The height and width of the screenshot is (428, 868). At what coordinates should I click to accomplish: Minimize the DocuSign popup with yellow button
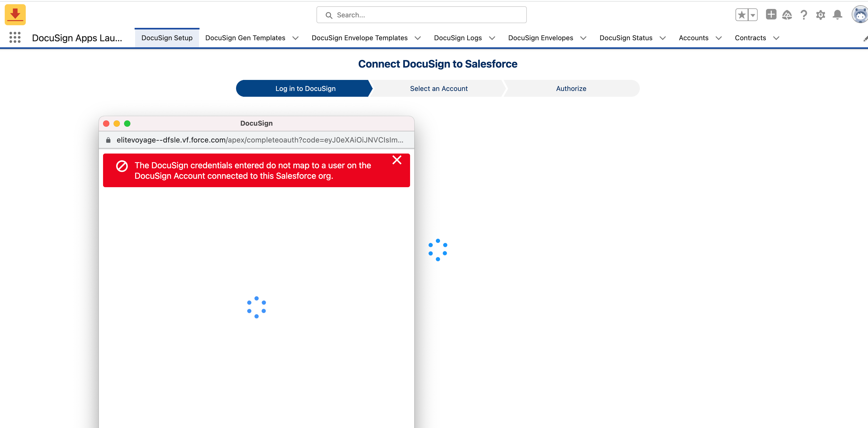click(x=117, y=123)
